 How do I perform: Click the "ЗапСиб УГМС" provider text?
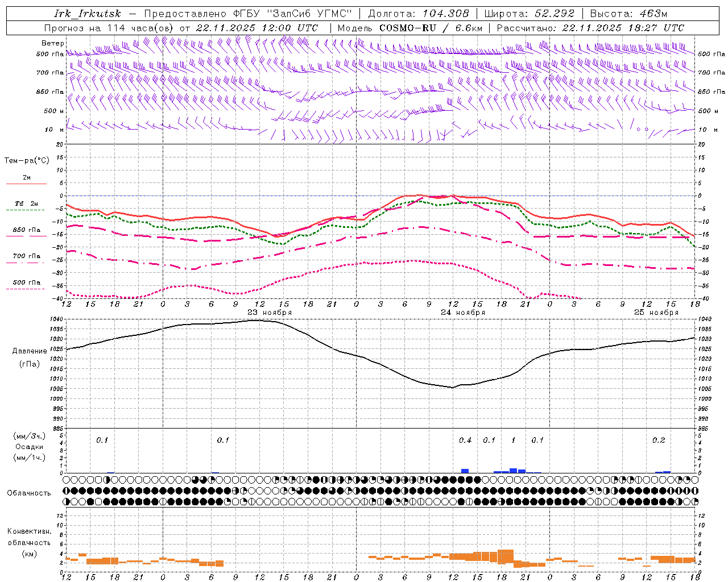pyautogui.click(x=310, y=14)
